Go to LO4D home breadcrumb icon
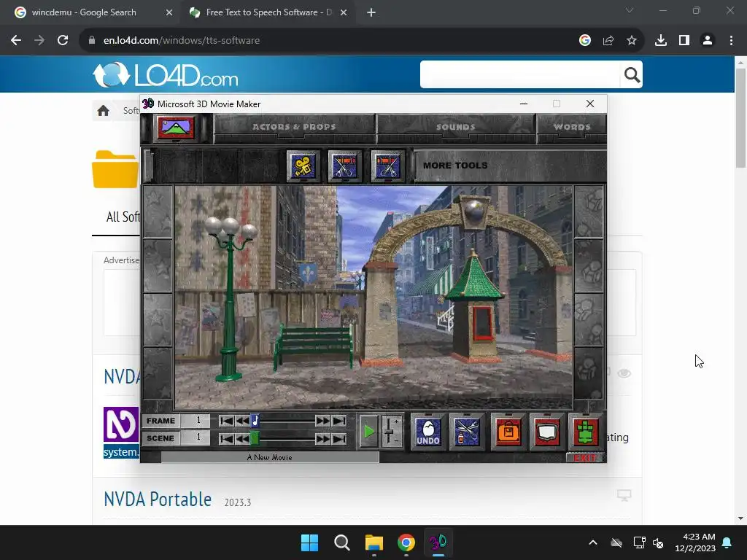Image resolution: width=747 pixels, height=560 pixels. click(x=104, y=111)
